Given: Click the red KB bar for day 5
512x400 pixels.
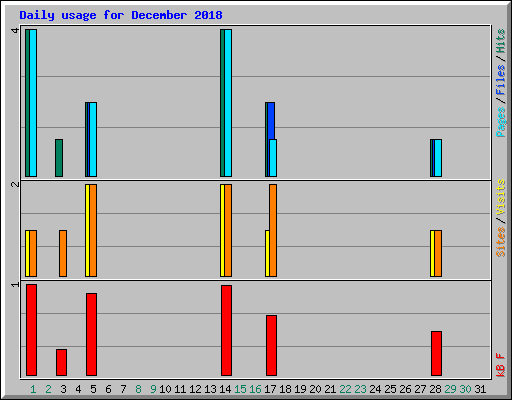Looking at the screenshot, I should (x=91, y=334).
